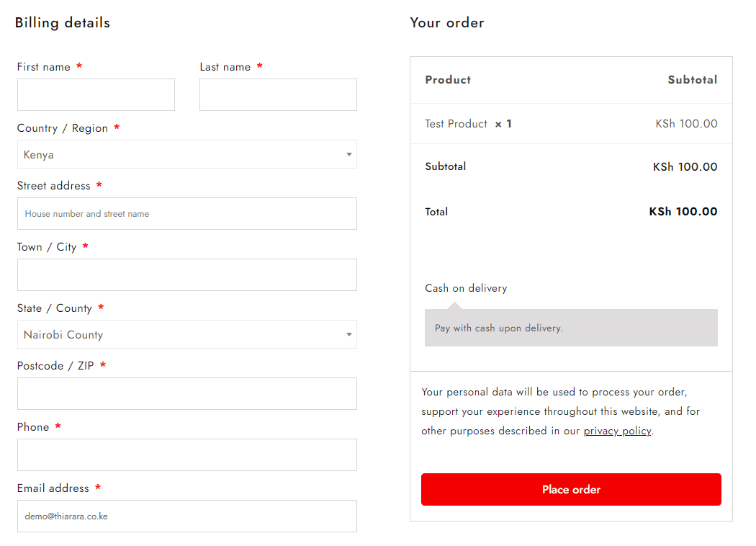Click the Phone number input field
The height and width of the screenshot is (546, 756).
click(x=187, y=455)
